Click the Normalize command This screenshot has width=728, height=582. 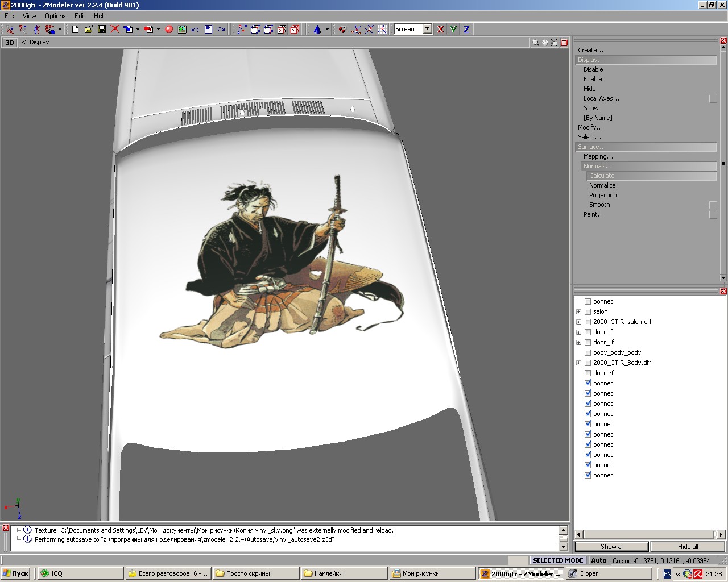tap(602, 185)
